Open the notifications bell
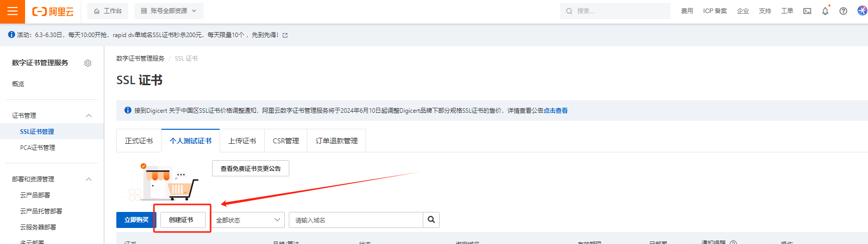The height and width of the screenshot is (244, 868). (825, 11)
